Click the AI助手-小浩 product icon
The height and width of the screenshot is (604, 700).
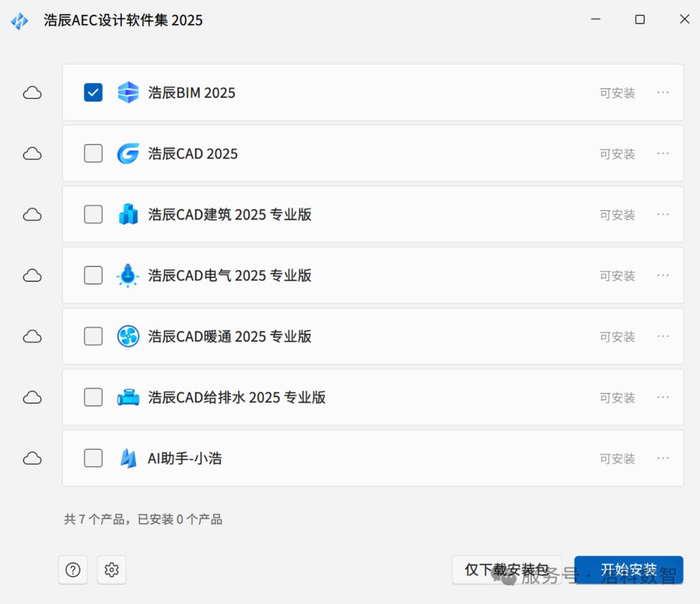pyautogui.click(x=128, y=458)
